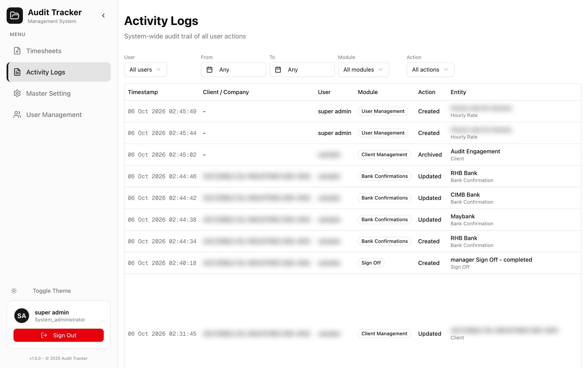Click the Client / Company column header
Screen dimensions: 588x368
click(226, 92)
